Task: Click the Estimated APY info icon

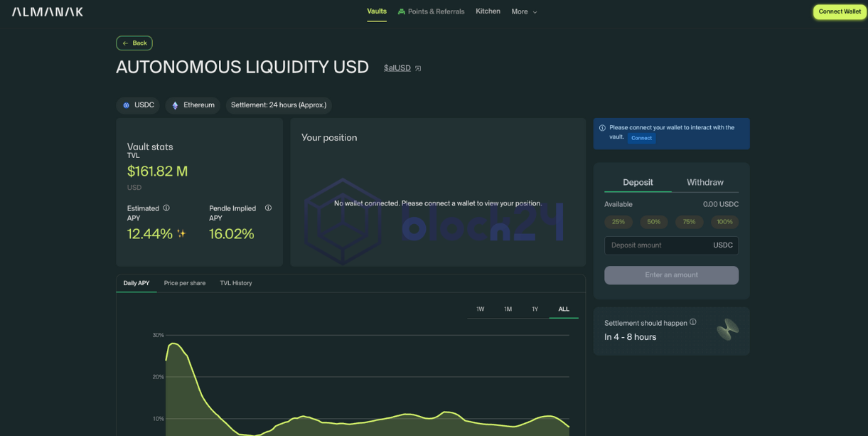Action: point(166,208)
